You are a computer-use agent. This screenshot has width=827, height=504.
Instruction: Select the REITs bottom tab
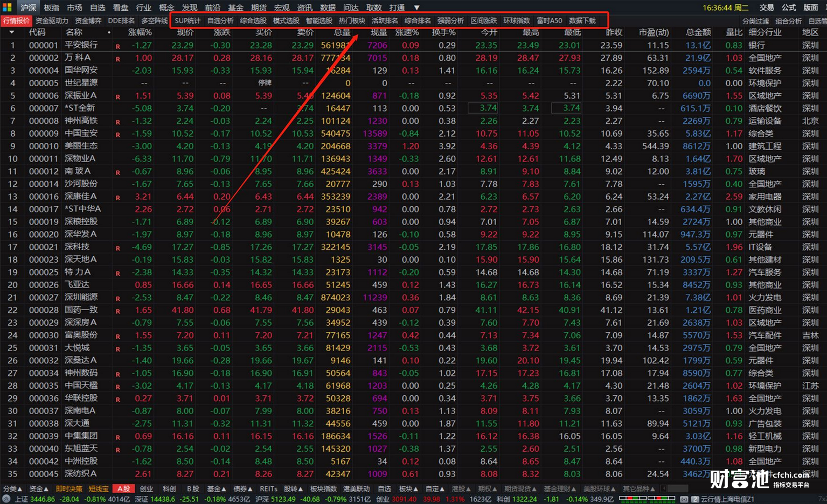tap(268, 488)
